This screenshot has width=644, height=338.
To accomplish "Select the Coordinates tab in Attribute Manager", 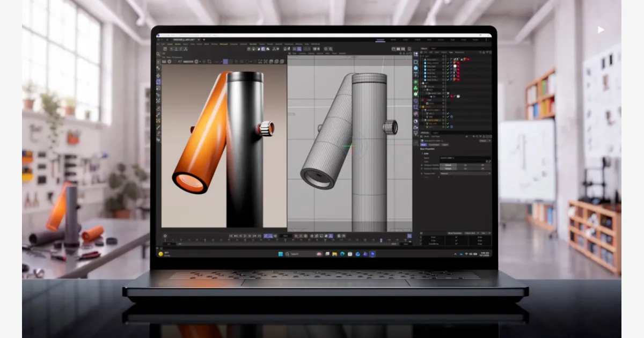I will pyautogui.click(x=434, y=144).
